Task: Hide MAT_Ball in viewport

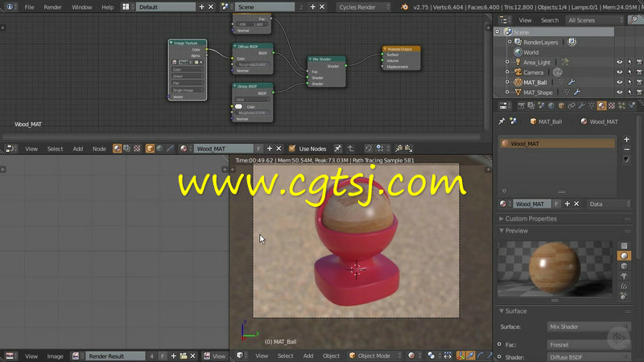Action: 619,82
